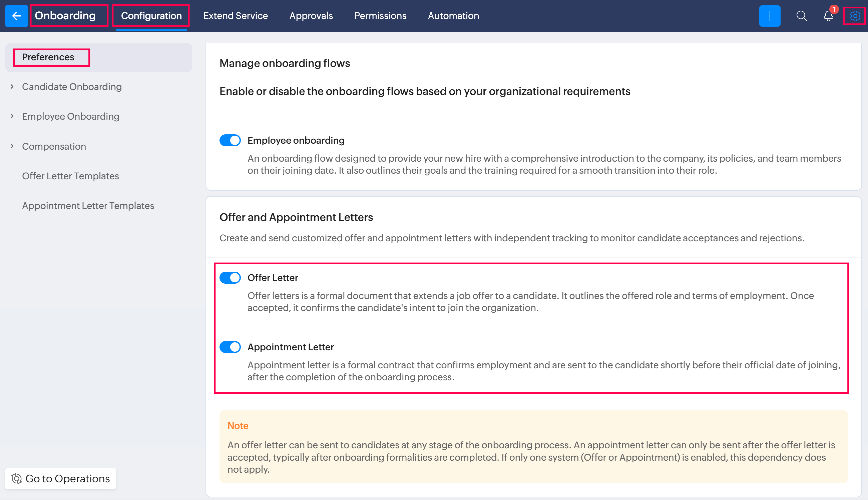
Task: Expand Candidate Onboarding chevron
Action: tap(12, 87)
